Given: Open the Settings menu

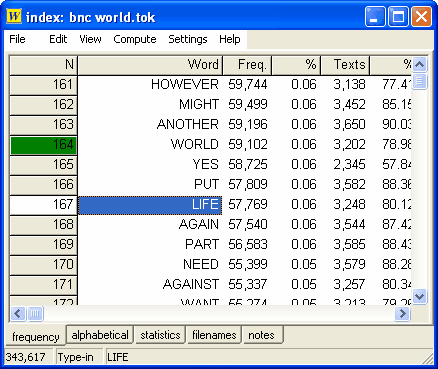Looking at the screenshot, I should coord(188,39).
